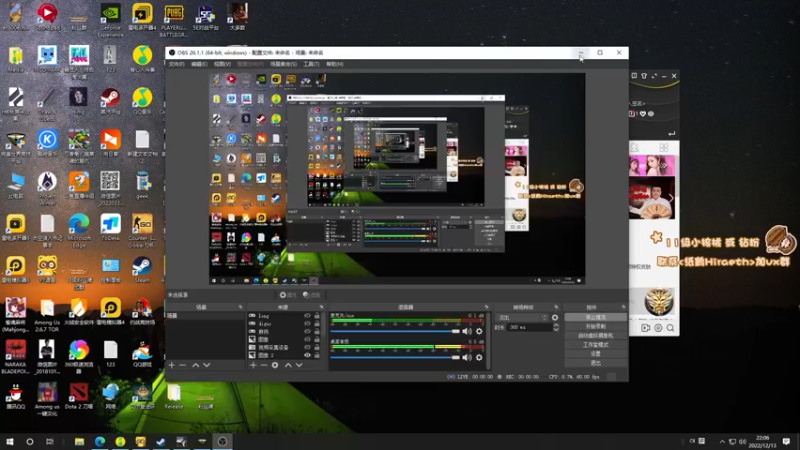
Task: Click the woman thumbnail in side window
Action: click(652, 166)
